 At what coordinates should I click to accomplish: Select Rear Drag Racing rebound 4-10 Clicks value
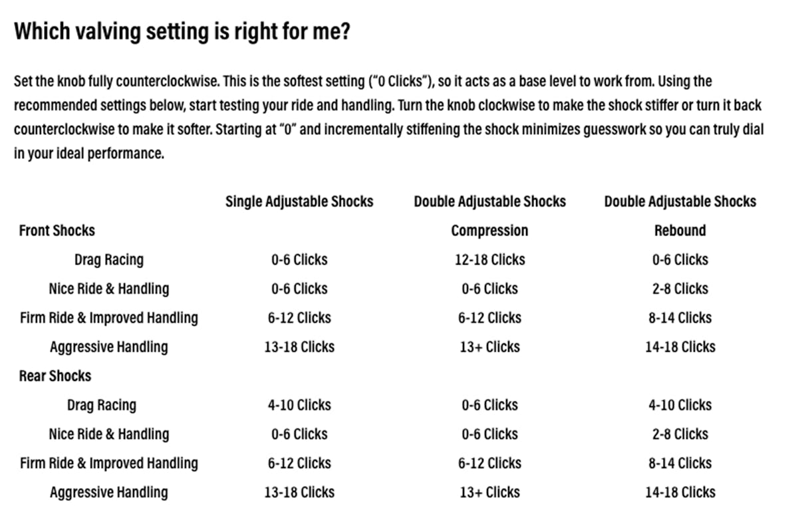[x=680, y=405]
